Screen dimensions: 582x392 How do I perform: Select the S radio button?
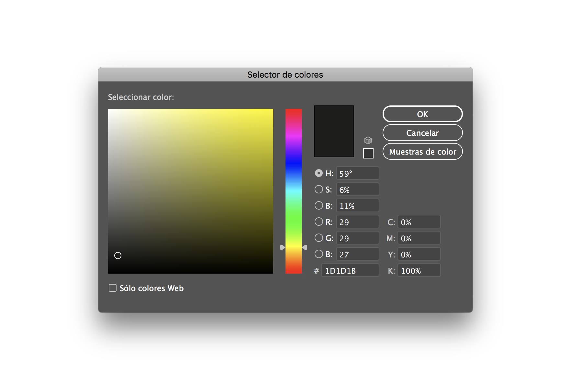(319, 189)
